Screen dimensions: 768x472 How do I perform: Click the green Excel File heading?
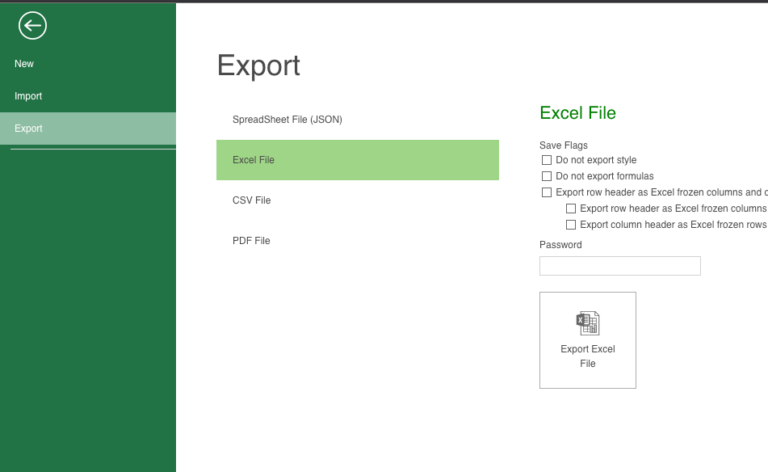(x=577, y=113)
